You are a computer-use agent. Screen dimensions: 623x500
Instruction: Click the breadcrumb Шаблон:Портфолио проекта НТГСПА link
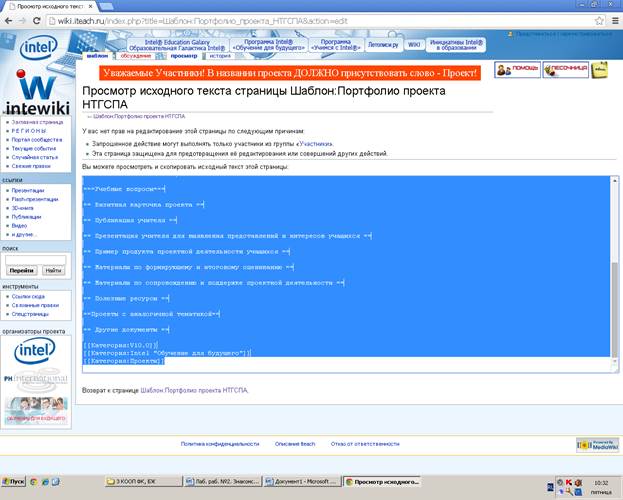pos(139,116)
